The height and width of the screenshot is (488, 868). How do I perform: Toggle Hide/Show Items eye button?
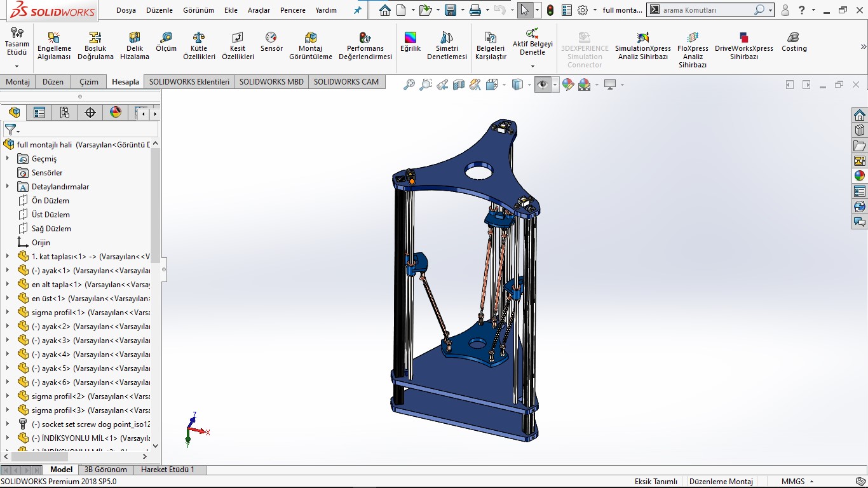pos(543,85)
